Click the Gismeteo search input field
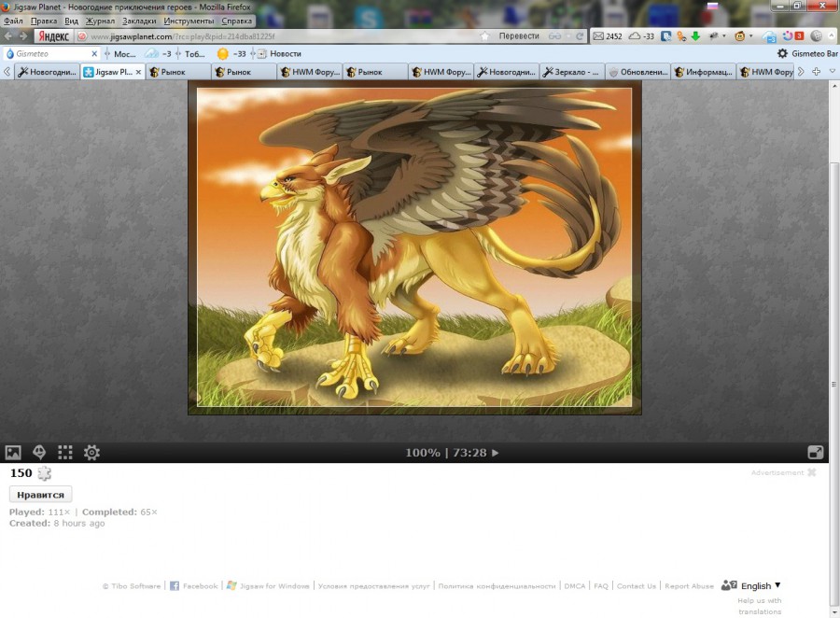The height and width of the screenshot is (618, 840). click(52, 53)
